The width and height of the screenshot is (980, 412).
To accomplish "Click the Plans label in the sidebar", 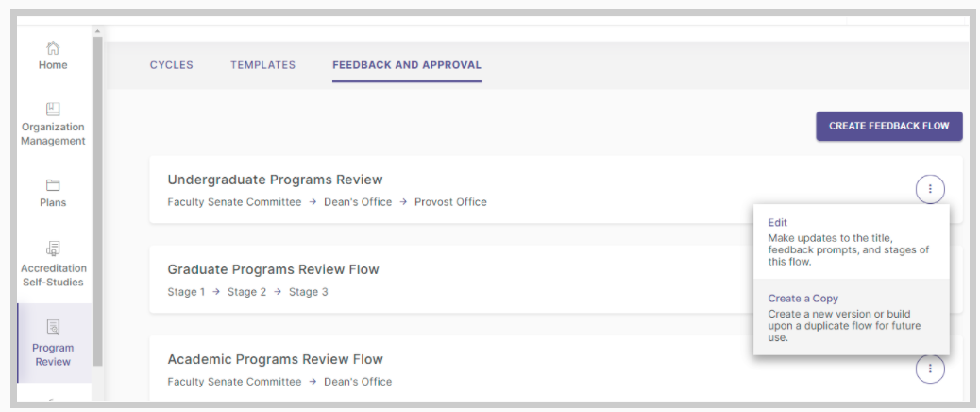I will pos(53,202).
